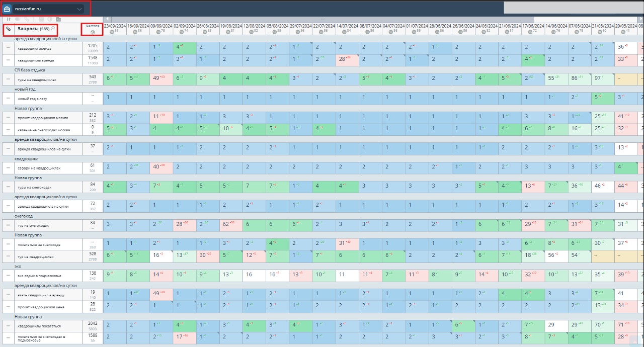The height and width of the screenshot is (347, 644).
Task: Click the empty search field at top right
Action: tap(573, 8)
